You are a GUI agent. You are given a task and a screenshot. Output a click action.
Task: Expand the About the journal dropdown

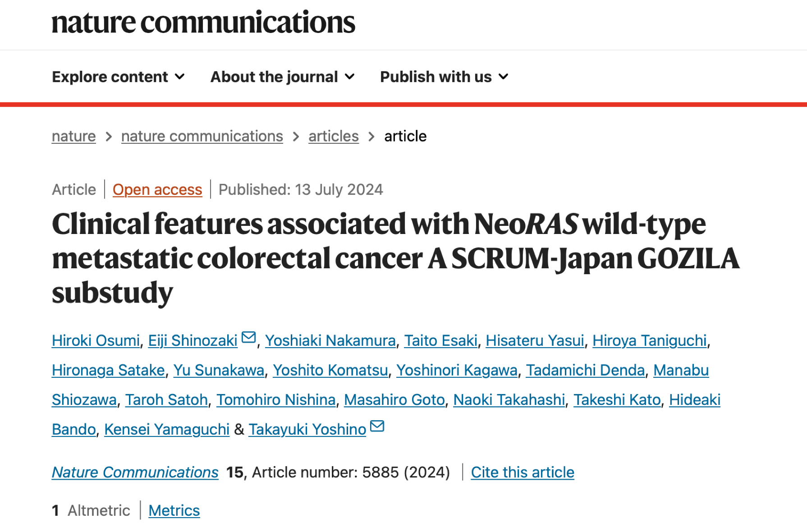pyautogui.click(x=283, y=77)
